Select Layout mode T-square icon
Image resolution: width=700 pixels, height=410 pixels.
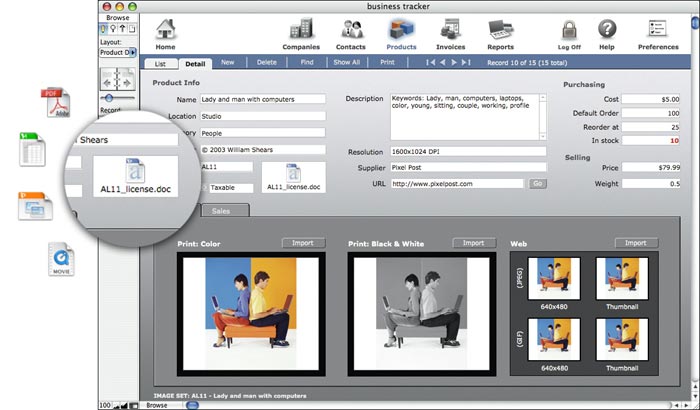(122, 29)
